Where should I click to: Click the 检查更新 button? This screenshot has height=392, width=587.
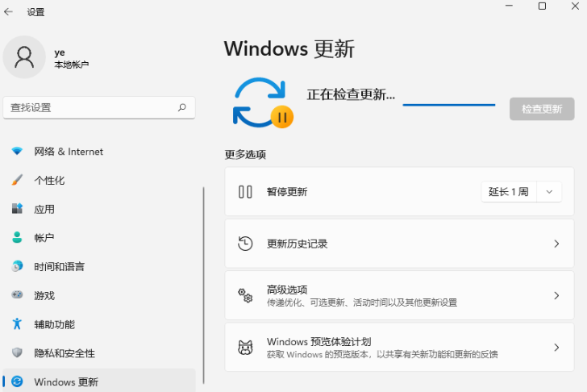[x=542, y=109]
